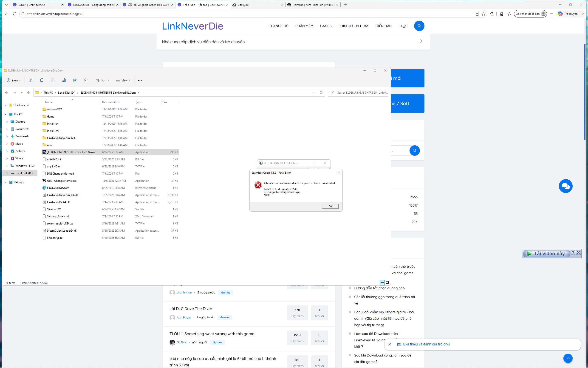This screenshot has height=368, width=588.
Task: Switch Explorer to large thumbnails view icon
Action: click(387, 283)
